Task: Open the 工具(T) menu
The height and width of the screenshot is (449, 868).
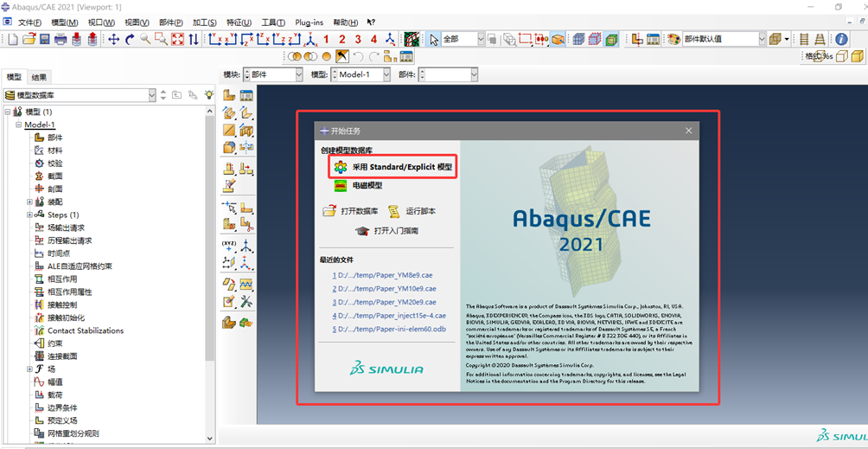Action: [273, 22]
